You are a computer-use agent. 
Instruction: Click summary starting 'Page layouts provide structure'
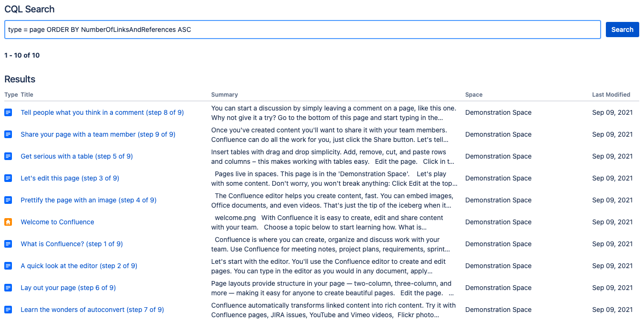point(332,288)
